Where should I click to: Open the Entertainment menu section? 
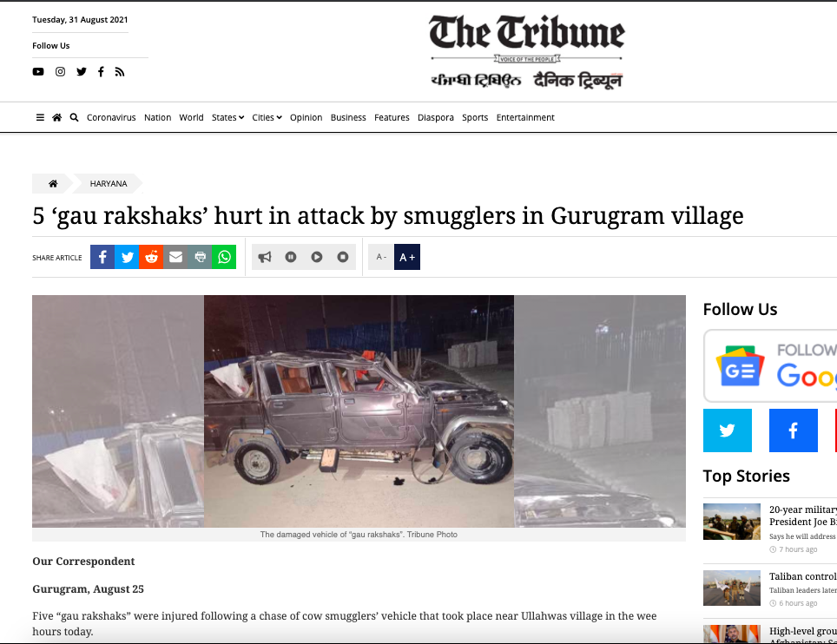pos(525,117)
